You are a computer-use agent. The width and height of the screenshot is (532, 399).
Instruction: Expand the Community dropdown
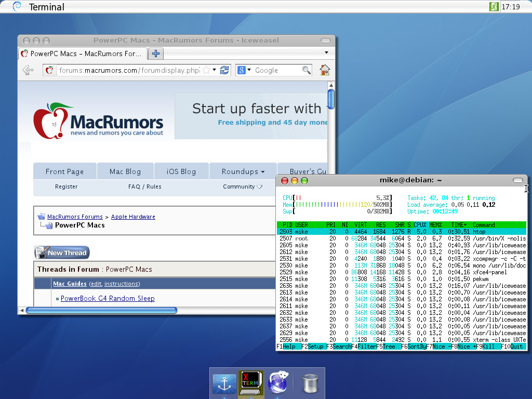[242, 187]
